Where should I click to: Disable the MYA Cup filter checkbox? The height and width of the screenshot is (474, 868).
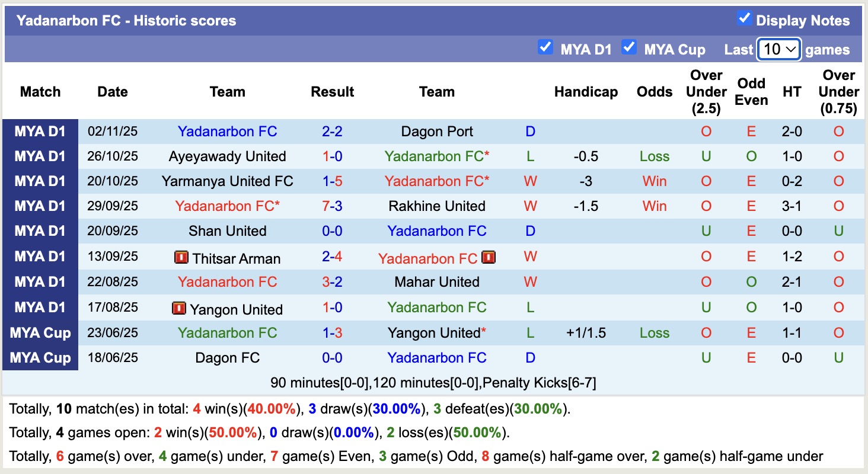pyautogui.click(x=628, y=47)
